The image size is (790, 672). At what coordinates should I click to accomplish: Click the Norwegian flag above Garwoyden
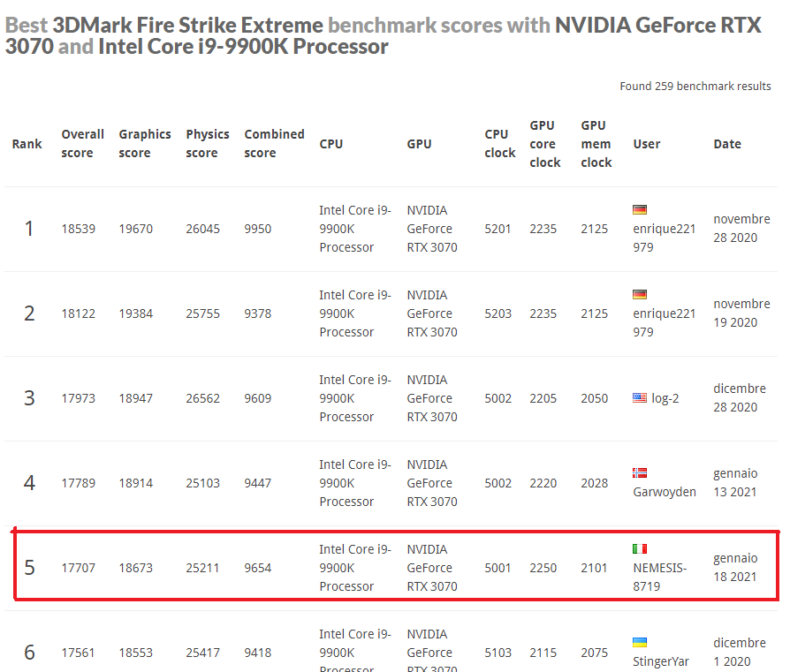click(x=640, y=472)
